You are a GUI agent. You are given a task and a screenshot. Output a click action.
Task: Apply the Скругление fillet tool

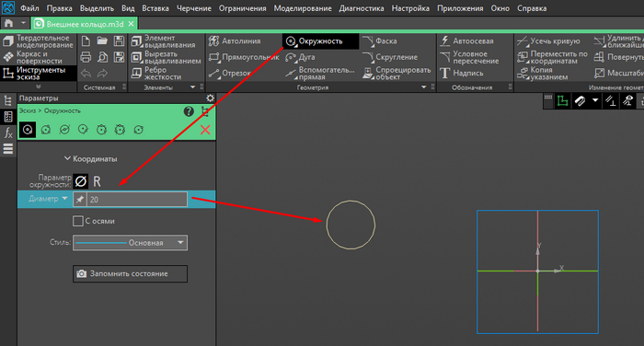390,57
